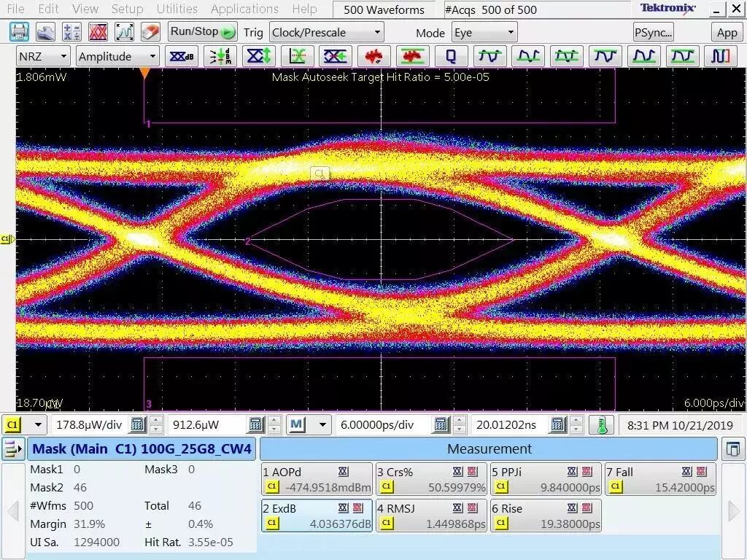Open the View menu

click(85, 9)
